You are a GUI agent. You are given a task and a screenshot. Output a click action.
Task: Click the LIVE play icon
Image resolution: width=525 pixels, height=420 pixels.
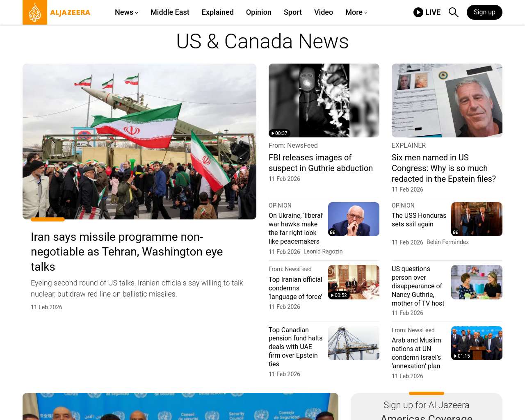418,12
